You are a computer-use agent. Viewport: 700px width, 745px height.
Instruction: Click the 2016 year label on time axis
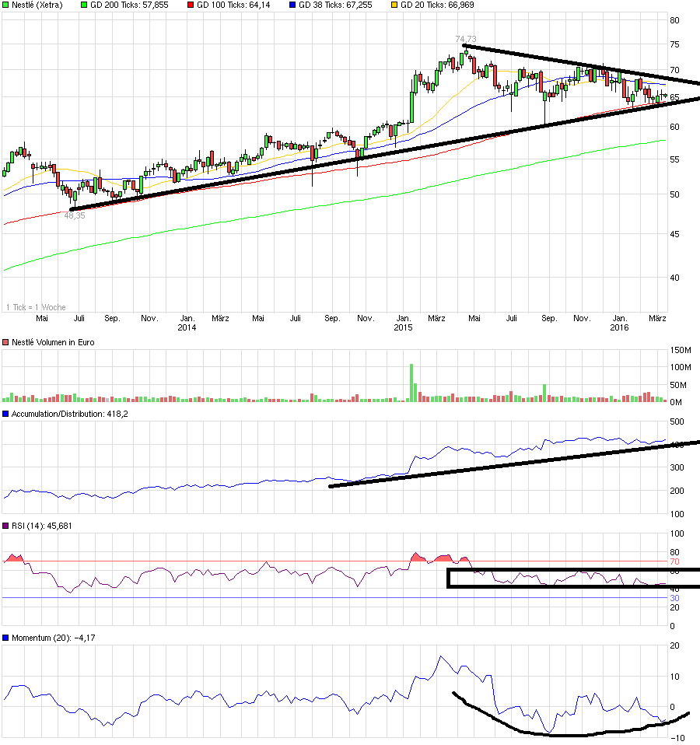click(x=619, y=327)
